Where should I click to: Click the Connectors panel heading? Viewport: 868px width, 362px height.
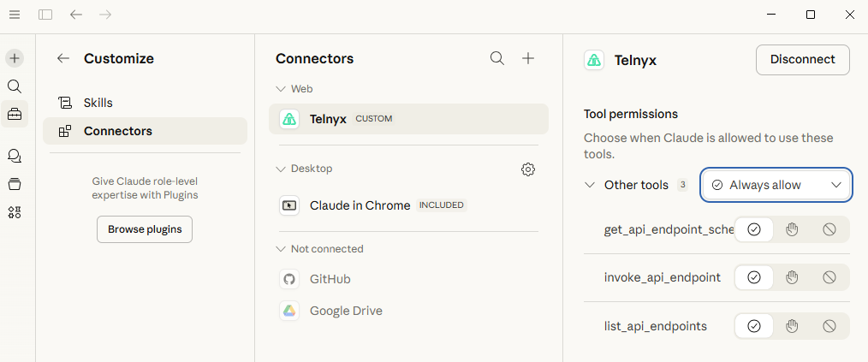tap(314, 59)
